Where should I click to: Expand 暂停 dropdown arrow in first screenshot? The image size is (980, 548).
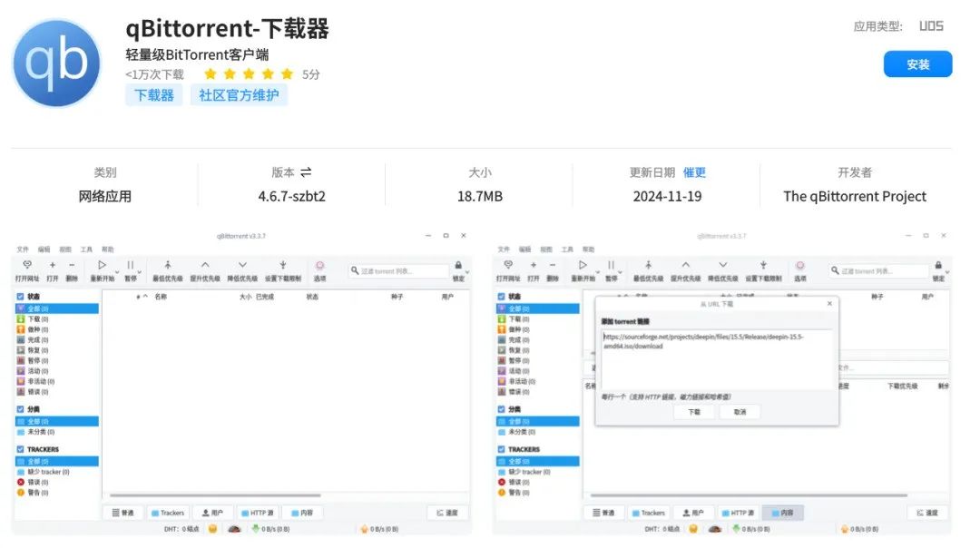pos(140,272)
